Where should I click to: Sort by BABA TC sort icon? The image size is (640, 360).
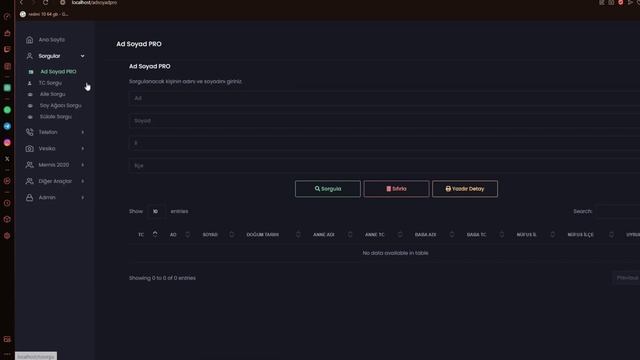coord(501,234)
